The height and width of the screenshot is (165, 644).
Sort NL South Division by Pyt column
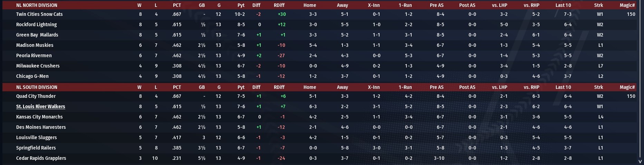coord(241,87)
